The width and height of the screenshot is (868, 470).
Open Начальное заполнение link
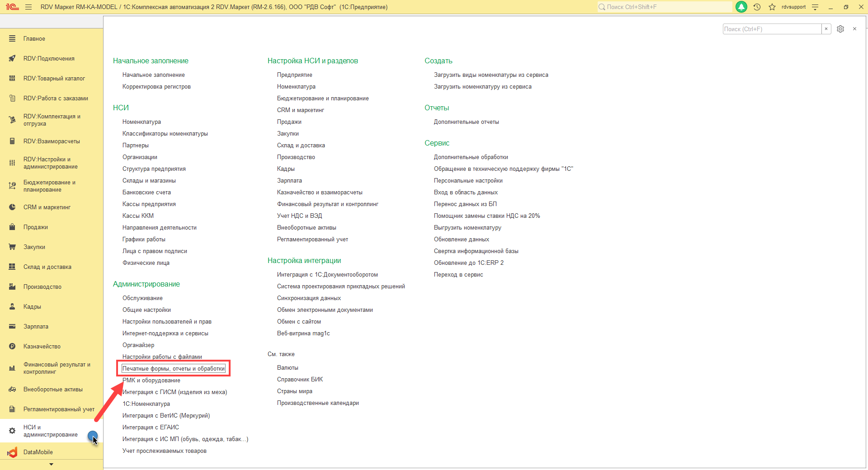coord(154,75)
